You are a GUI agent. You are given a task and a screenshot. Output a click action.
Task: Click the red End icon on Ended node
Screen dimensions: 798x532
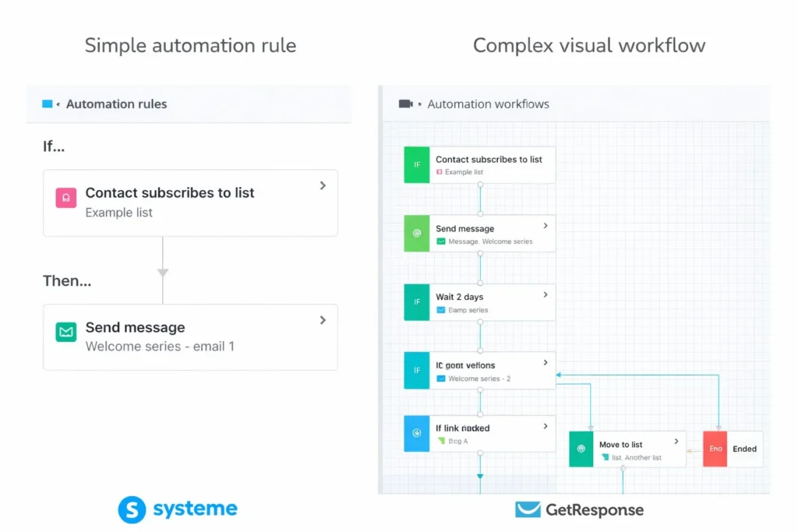pyautogui.click(x=714, y=449)
